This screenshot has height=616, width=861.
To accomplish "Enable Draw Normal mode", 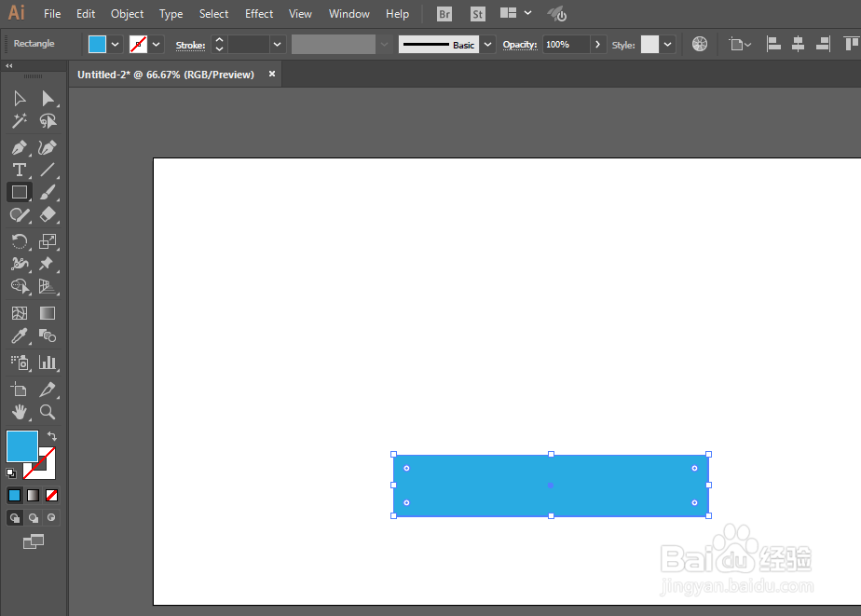I will click(x=15, y=518).
